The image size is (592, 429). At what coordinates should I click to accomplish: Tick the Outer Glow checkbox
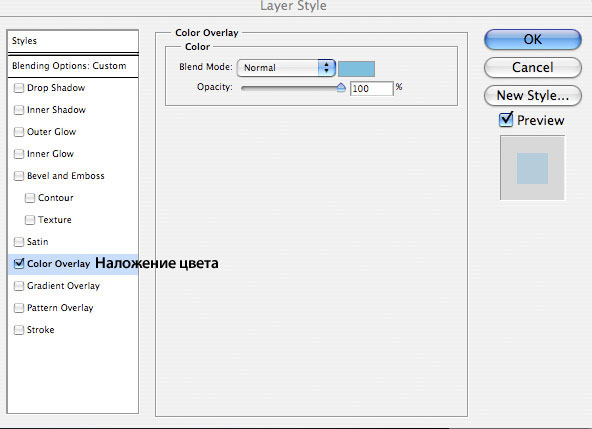18,132
